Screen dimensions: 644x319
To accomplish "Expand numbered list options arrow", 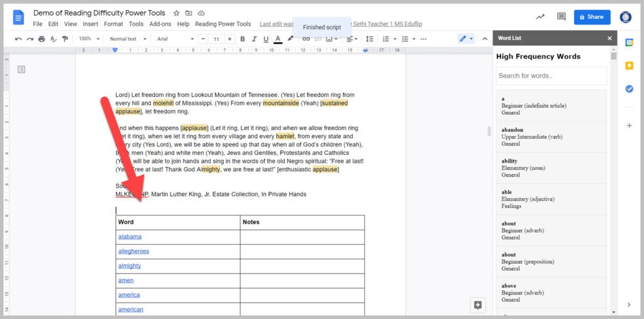I will [395, 39].
